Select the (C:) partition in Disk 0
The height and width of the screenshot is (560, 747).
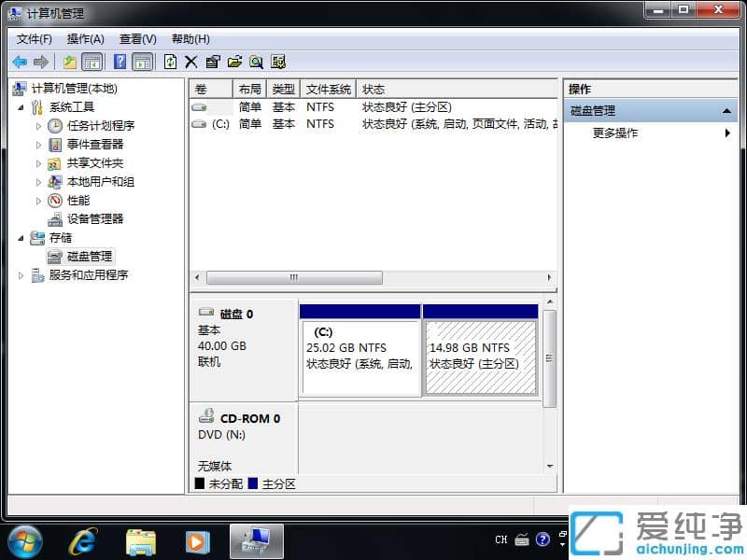pyautogui.click(x=359, y=355)
